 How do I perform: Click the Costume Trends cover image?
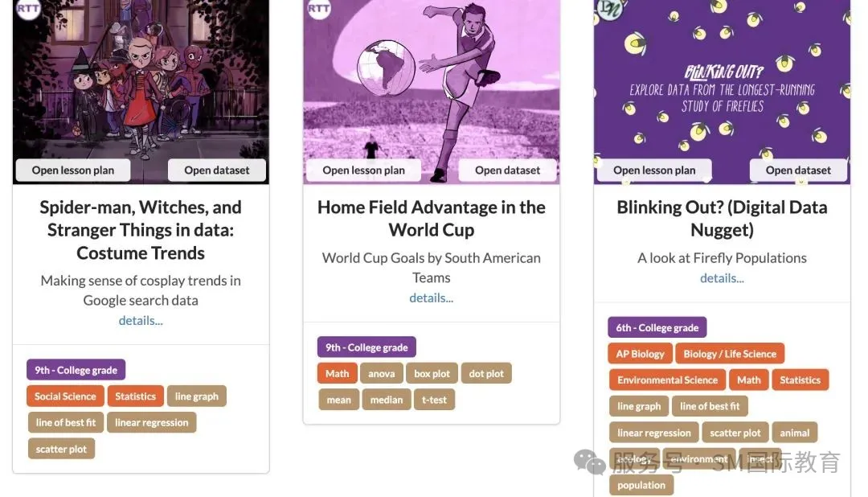click(141, 80)
